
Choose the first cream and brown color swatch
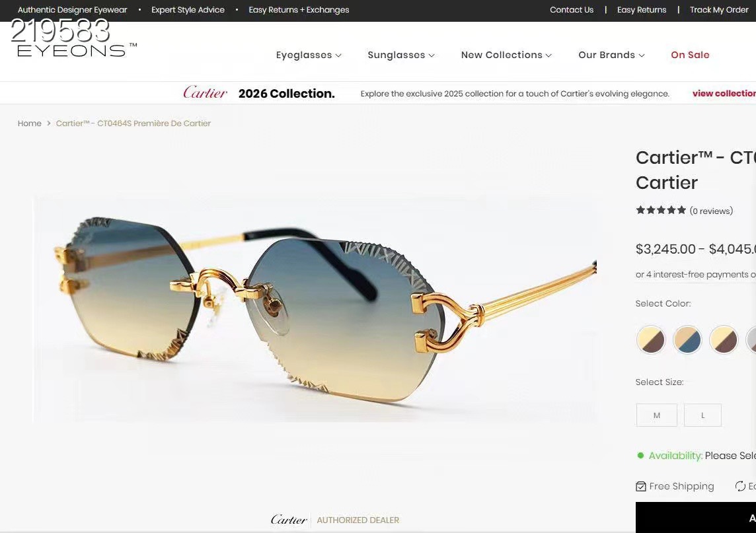tap(651, 339)
